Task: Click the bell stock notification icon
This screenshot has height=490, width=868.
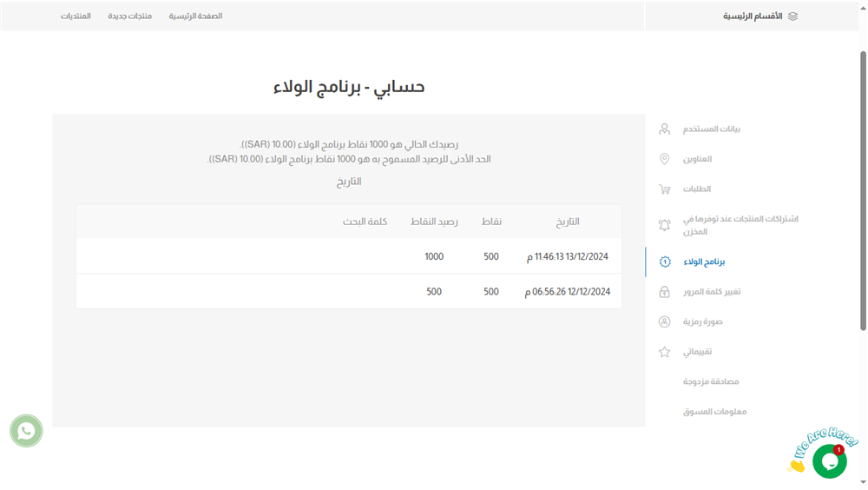Action: coord(664,225)
